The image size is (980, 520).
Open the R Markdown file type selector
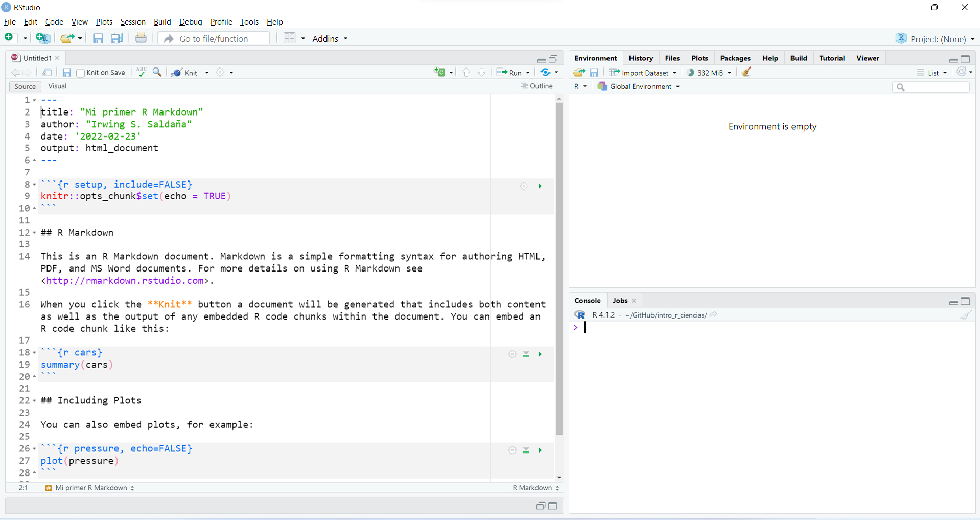point(536,488)
